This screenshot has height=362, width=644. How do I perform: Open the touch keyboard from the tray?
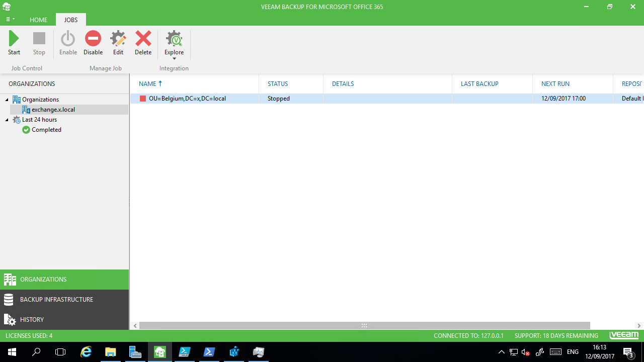[555, 352]
